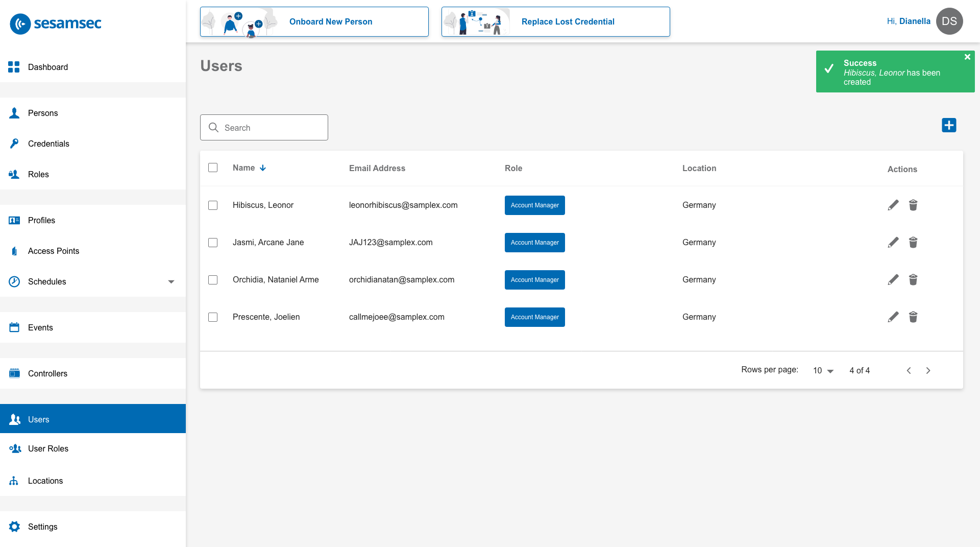Image resolution: width=980 pixels, height=547 pixels.
Task: Click the blue plus add user icon
Action: tap(949, 125)
